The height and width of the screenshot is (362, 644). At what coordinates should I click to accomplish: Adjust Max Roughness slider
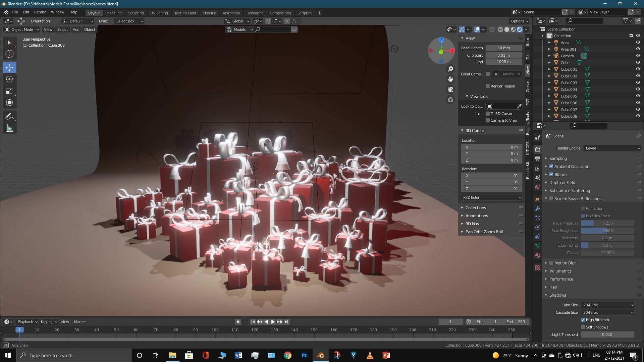click(607, 231)
